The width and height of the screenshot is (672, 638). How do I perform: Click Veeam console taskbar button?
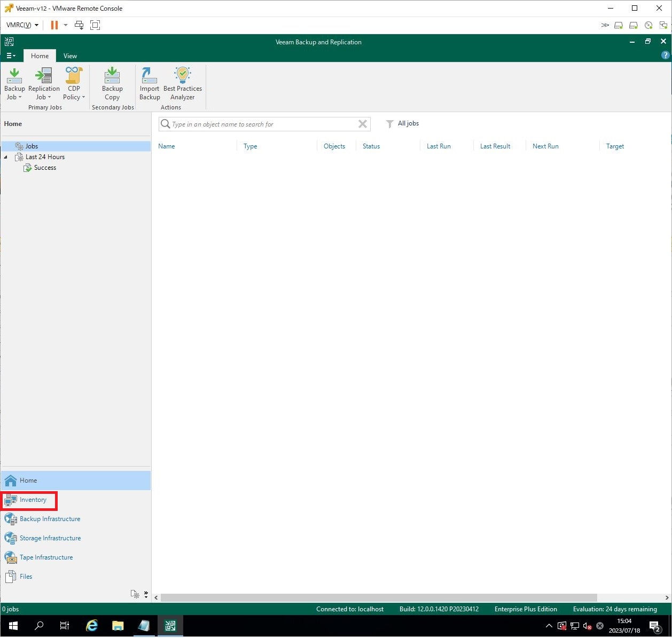[x=170, y=626]
